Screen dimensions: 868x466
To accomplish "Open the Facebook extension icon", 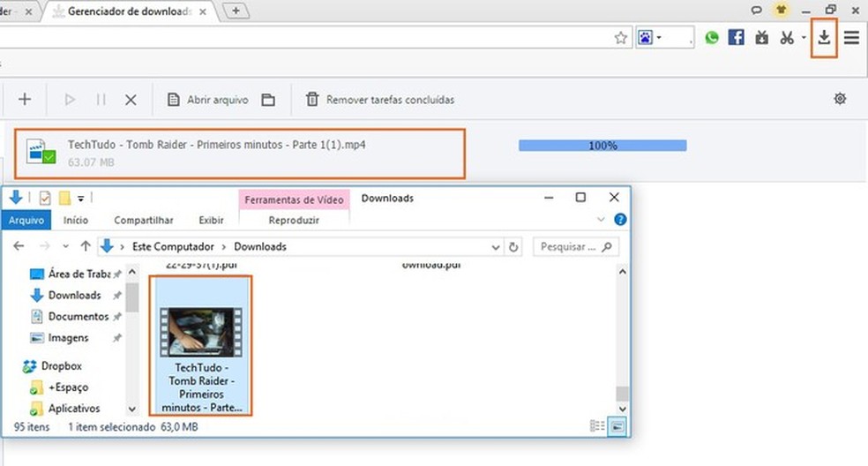I will [x=736, y=38].
